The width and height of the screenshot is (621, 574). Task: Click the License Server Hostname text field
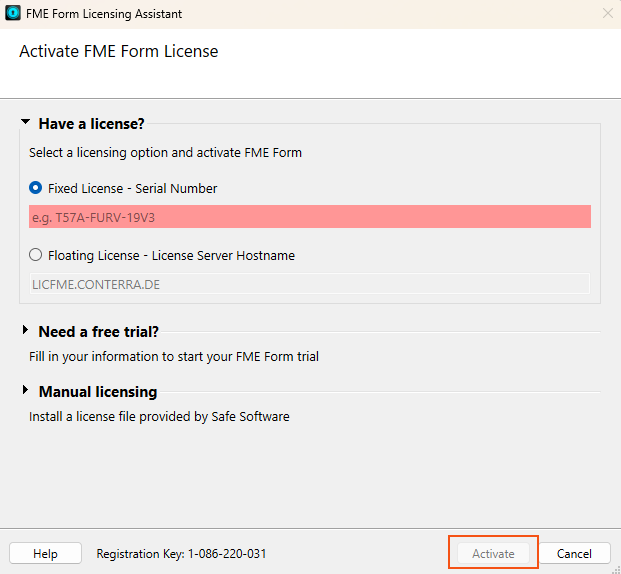(x=310, y=284)
